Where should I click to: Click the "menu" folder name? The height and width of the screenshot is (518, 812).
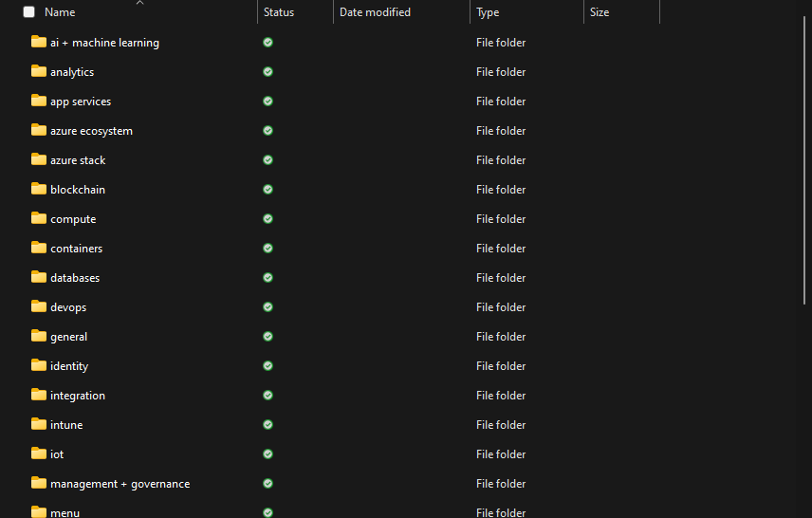(x=65, y=512)
